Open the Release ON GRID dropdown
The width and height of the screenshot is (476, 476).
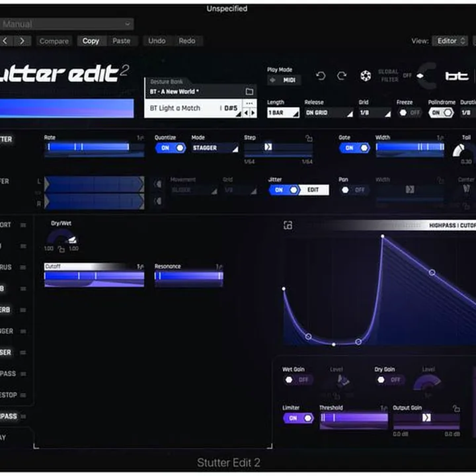[329, 112]
